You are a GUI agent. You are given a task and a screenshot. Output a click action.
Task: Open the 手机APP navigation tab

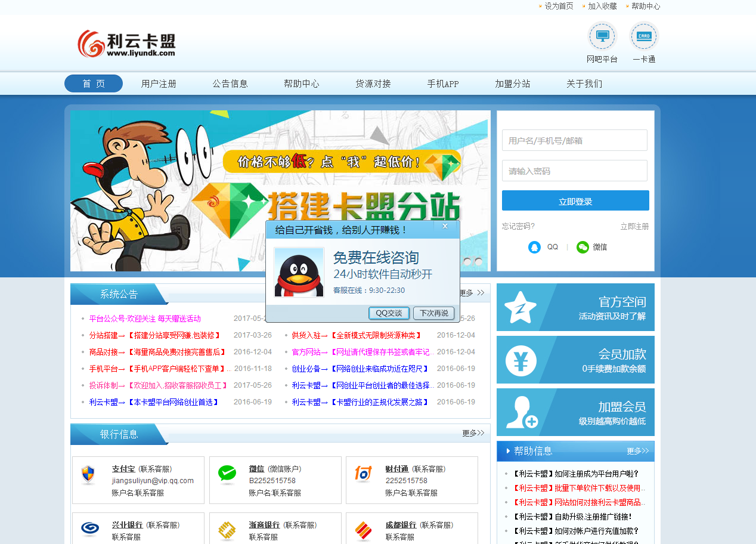click(441, 84)
